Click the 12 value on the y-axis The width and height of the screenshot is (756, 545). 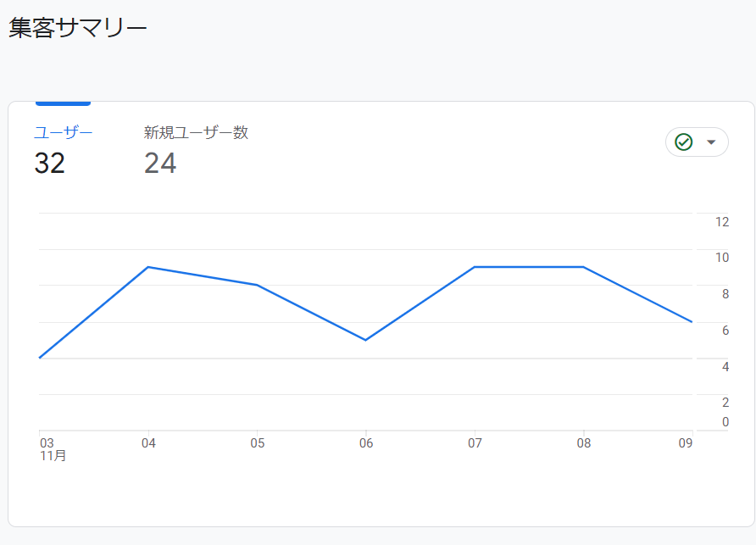(722, 222)
